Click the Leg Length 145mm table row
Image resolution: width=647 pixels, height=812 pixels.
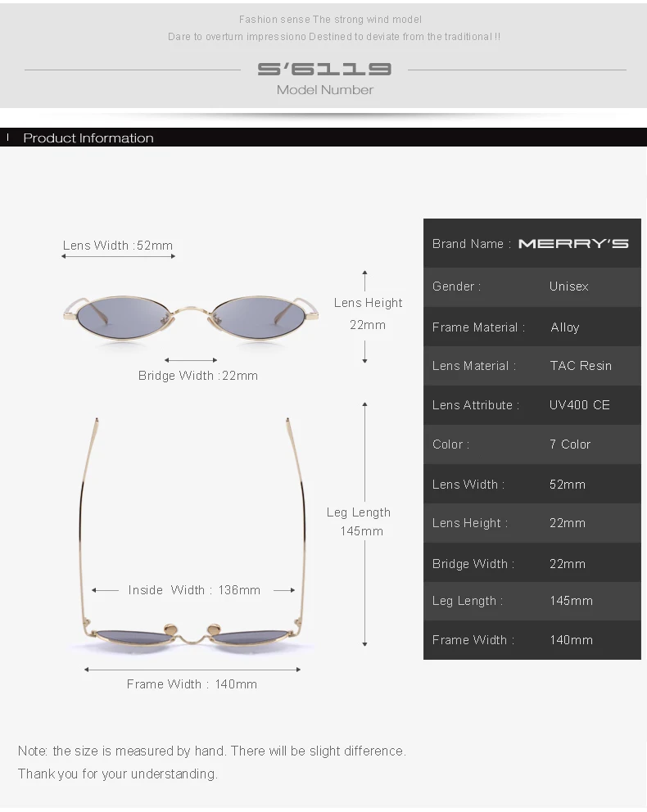click(532, 602)
